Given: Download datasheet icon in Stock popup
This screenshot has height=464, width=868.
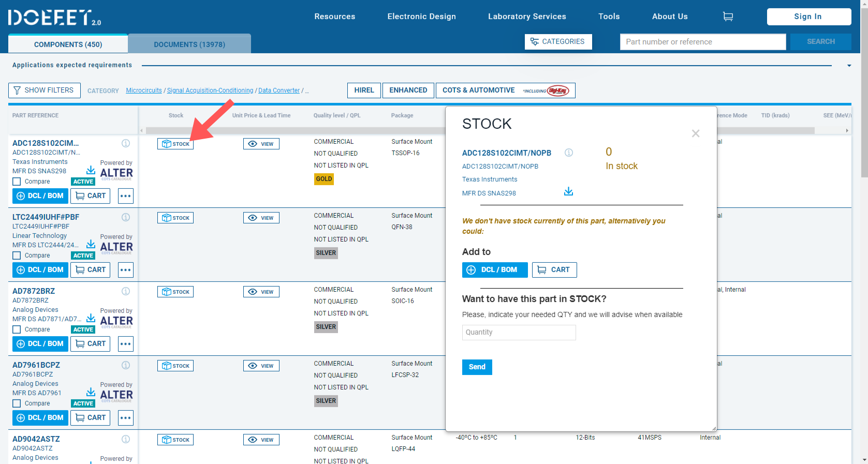Looking at the screenshot, I should click(568, 191).
